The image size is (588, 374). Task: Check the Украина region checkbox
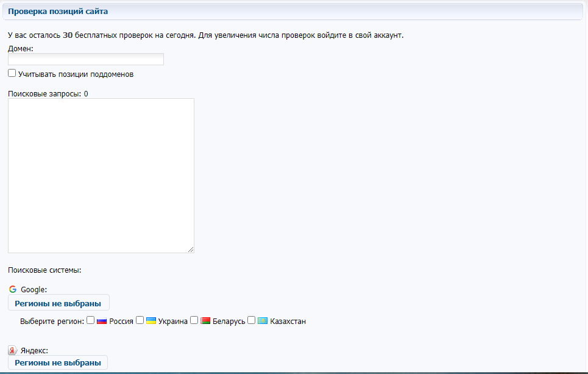[x=140, y=320]
